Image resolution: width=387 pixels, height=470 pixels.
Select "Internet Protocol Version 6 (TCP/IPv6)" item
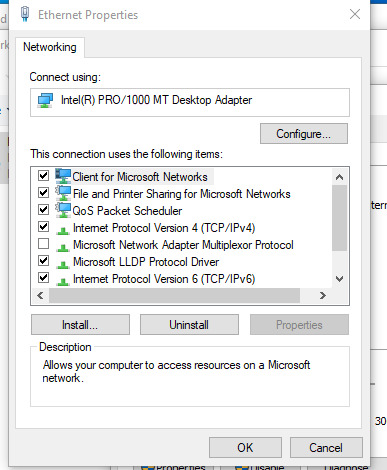coord(164,279)
